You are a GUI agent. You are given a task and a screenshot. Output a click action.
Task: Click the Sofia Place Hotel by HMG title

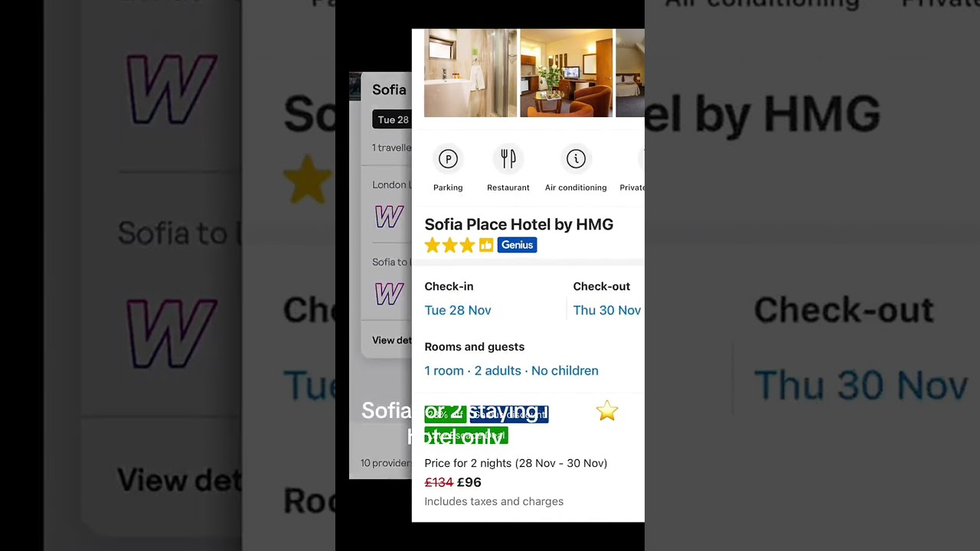[519, 224]
